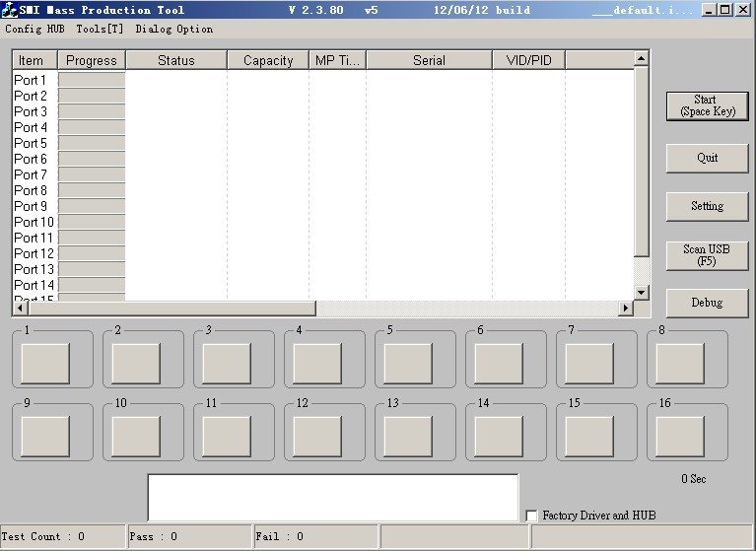Click the Start (Space Key) button
This screenshot has height=551, width=756.
click(708, 105)
